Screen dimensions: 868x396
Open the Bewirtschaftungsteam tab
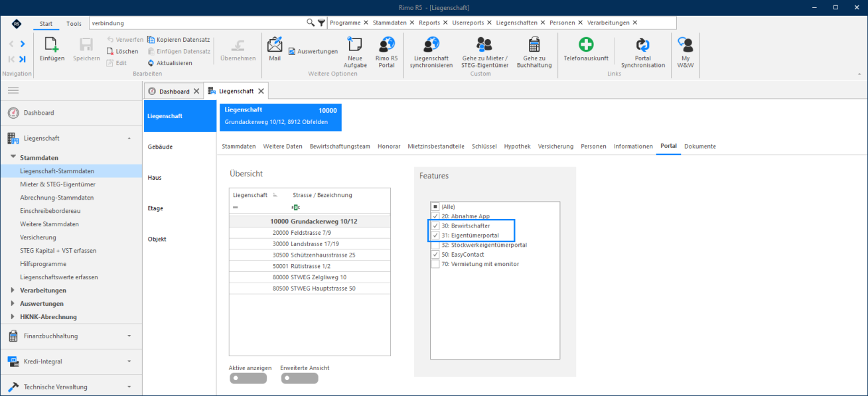click(x=340, y=146)
